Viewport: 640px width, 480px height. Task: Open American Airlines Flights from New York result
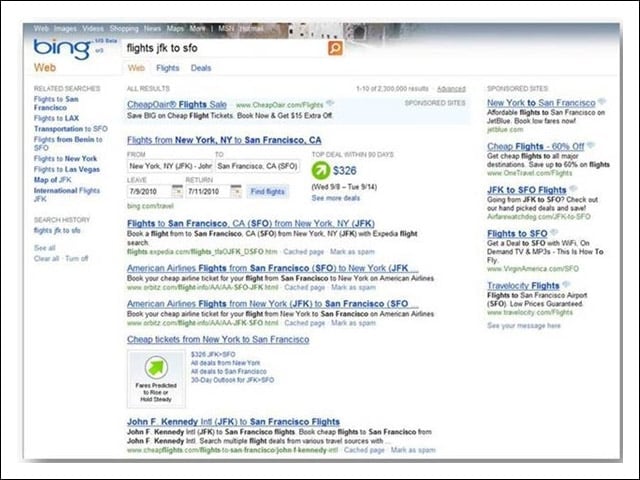click(272, 304)
